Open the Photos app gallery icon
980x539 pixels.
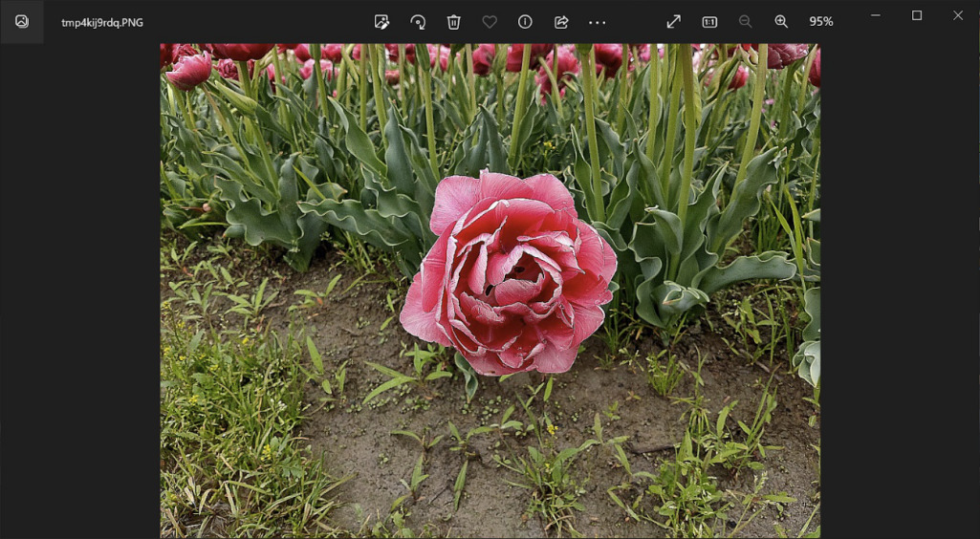click(x=22, y=22)
